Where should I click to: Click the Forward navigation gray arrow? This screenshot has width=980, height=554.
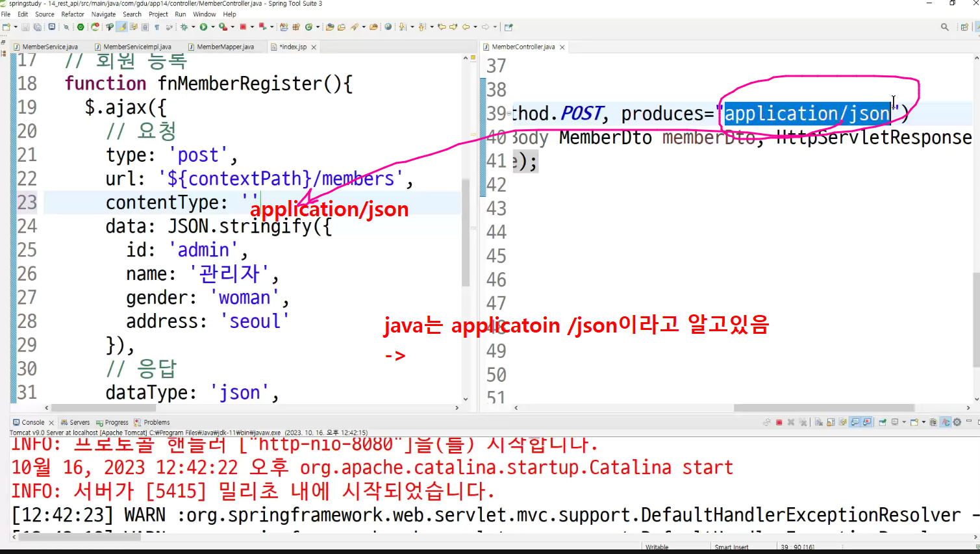pyautogui.click(x=485, y=27)
